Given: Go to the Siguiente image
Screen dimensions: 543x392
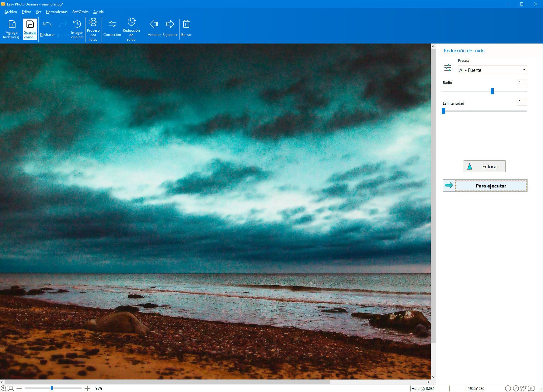Looking at the screenshot, I should pos(170,24).
